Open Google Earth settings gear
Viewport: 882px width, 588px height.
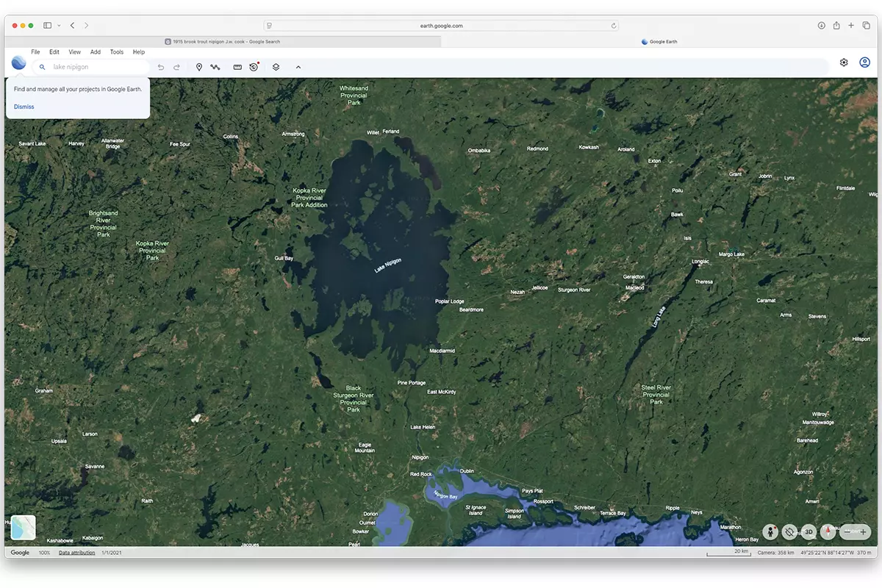[844, 62]
